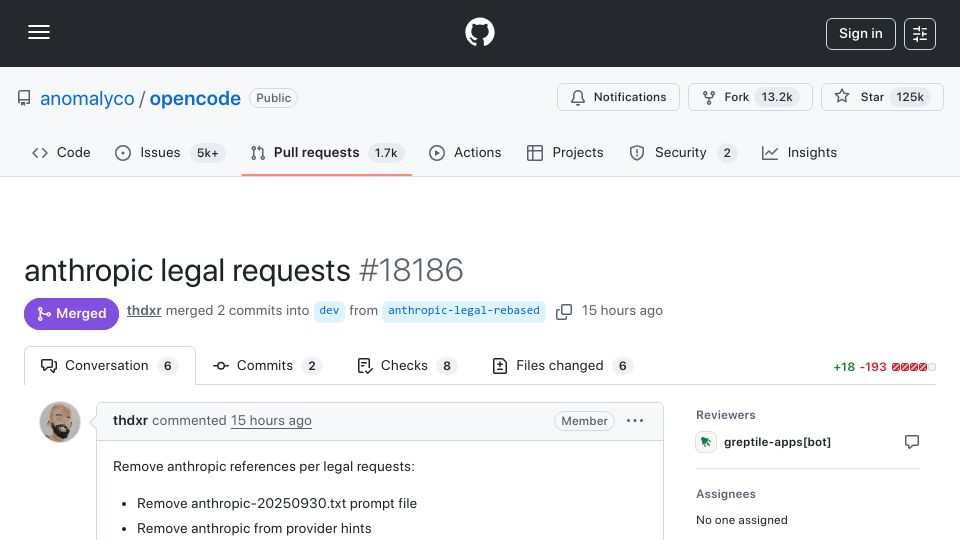Click the thdxr author link under title
The width and height of the screenshot is (960, 540).
coord(144,310)
